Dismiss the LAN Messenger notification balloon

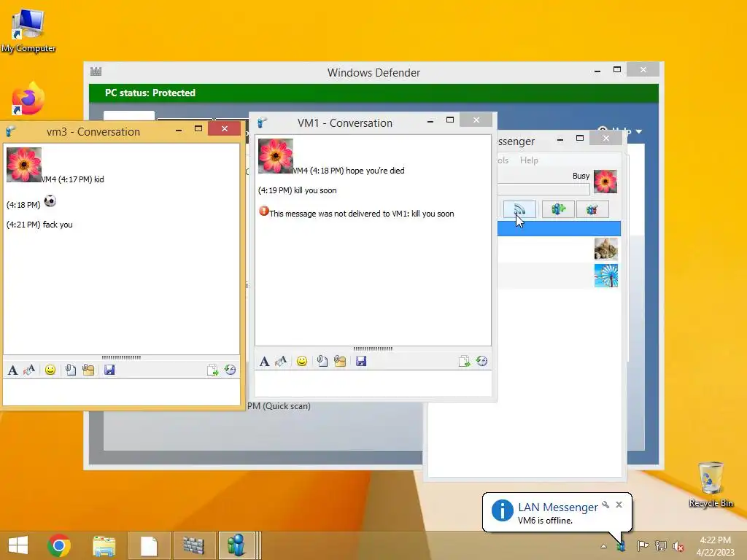(619, 505)
